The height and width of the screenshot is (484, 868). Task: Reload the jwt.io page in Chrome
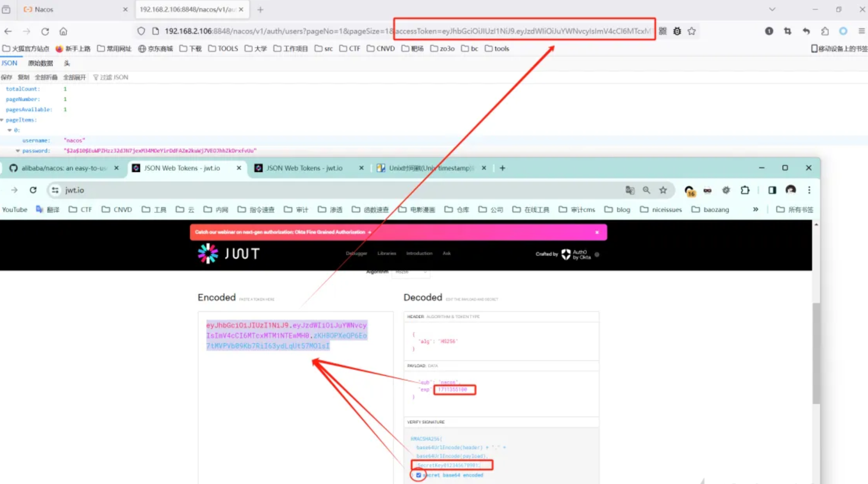pos(33,190)
